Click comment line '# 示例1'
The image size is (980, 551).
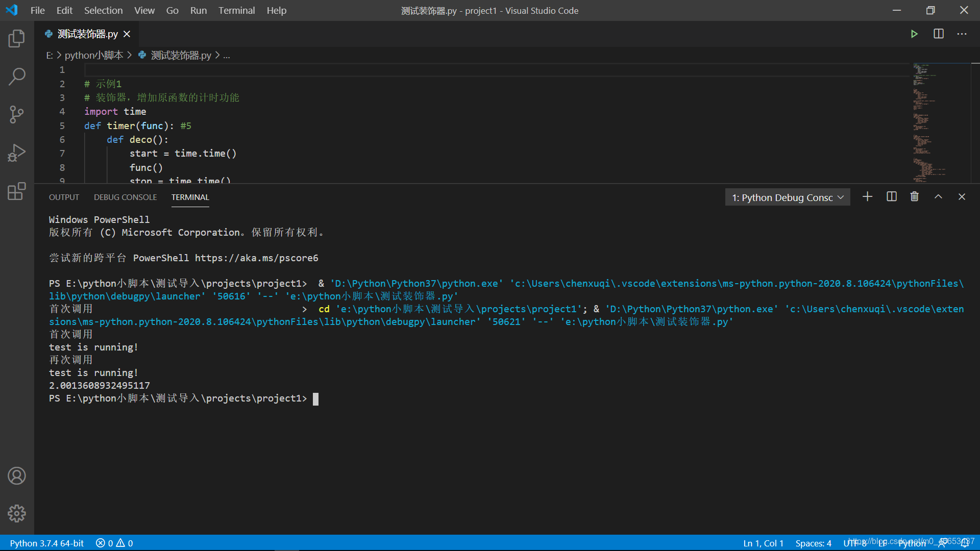(103, 84)
